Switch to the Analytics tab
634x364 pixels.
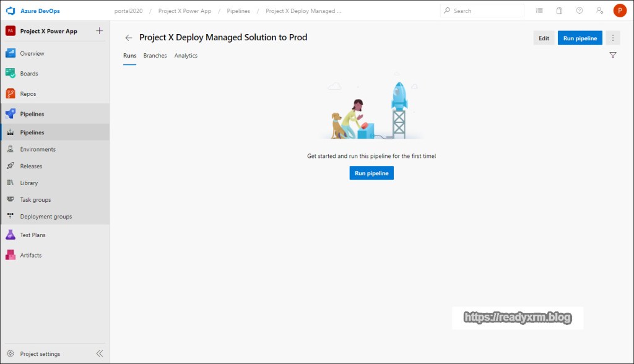click(186, 56)
